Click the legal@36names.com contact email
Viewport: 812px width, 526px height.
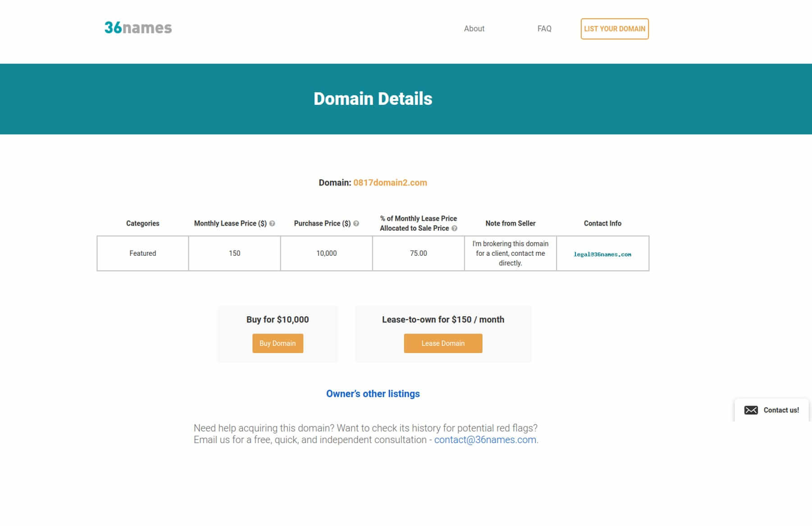coord(602,254)
